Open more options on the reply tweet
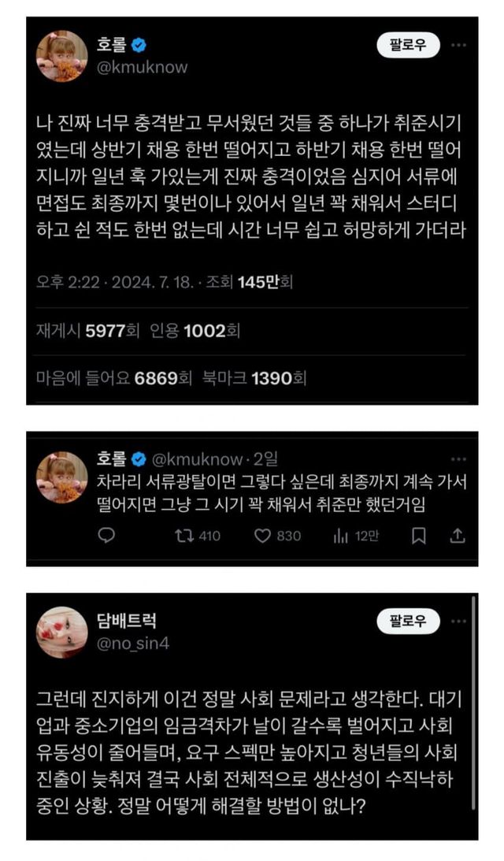This screenshot has height=861, width=504. pyautogui.click(x=458, y=459)
